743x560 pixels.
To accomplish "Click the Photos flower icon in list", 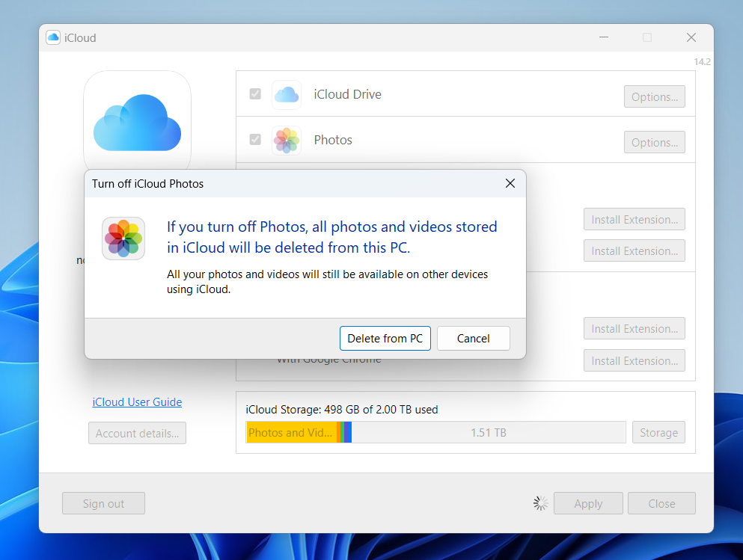I will click(x=287, y=140).
